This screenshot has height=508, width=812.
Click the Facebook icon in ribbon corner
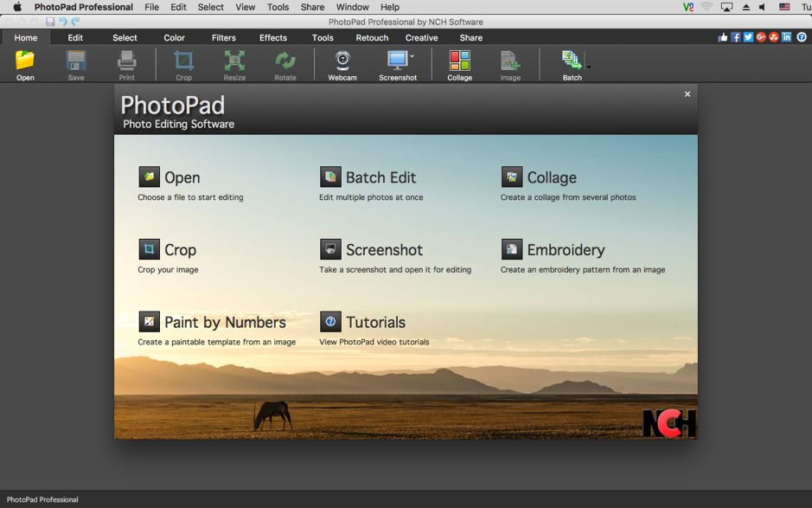click(x=736, y=37)
